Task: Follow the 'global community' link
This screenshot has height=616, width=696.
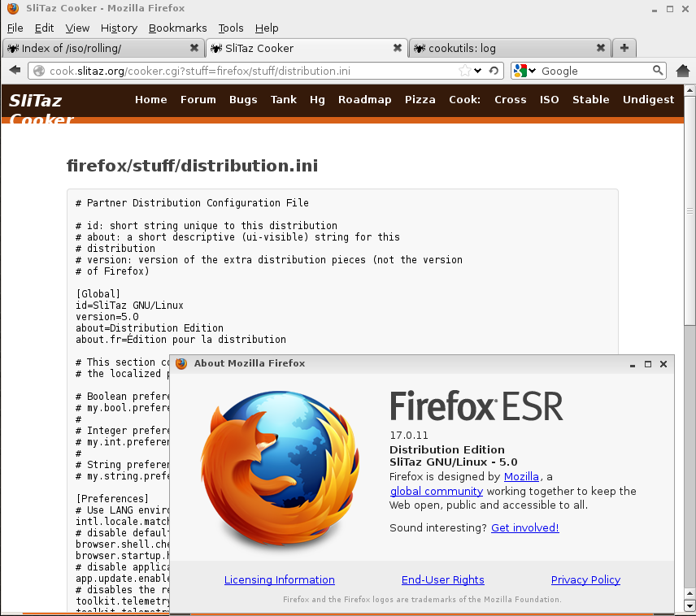Action: click(437, 492)
